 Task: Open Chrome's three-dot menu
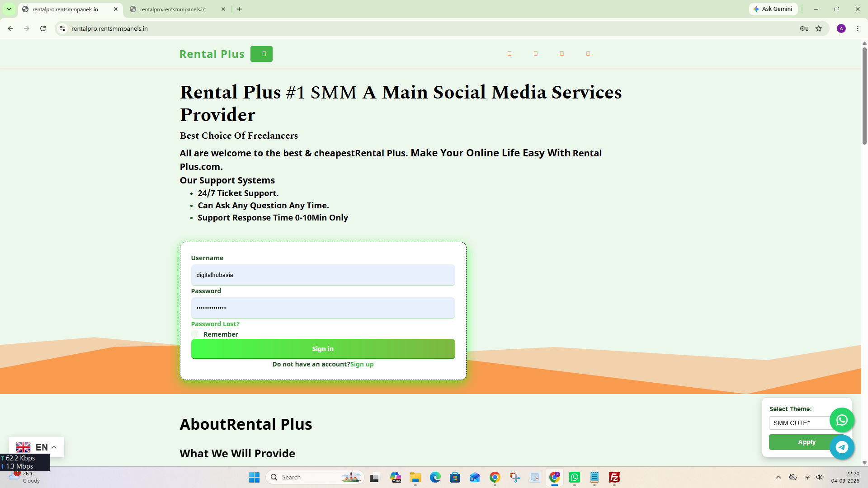pos(858,28)
